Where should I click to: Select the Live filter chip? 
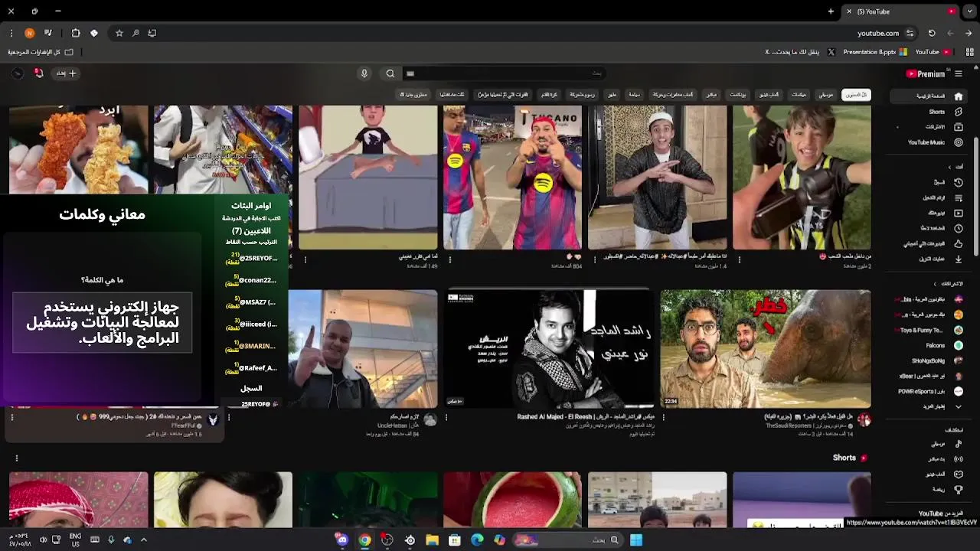[712, 95]
